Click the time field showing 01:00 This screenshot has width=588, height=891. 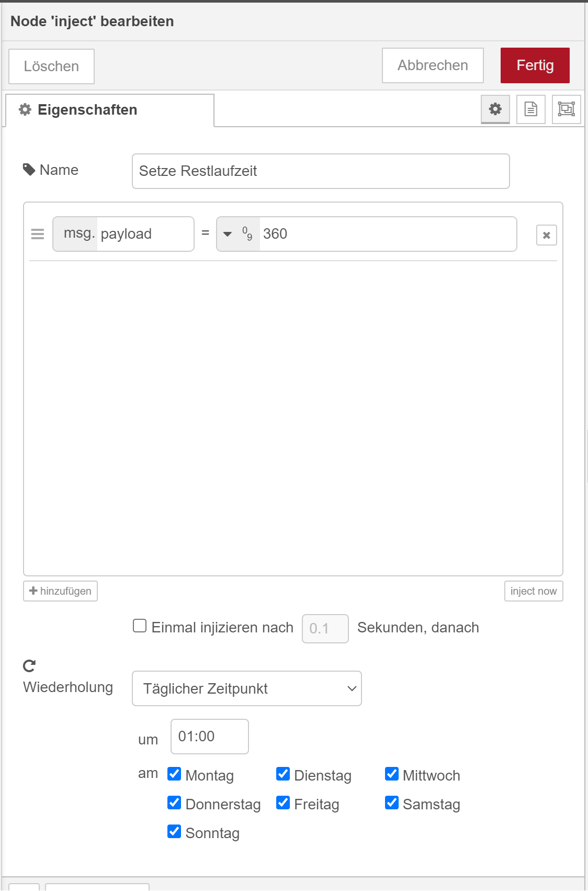[209, 737]
